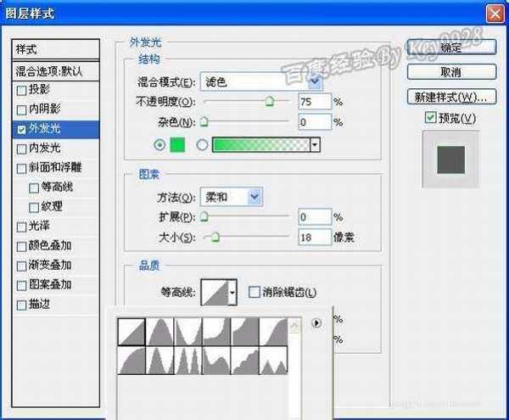Select the Linear contour preset thumbnail
The height and width of the screenshot is (420, 509).
[131, 331]
